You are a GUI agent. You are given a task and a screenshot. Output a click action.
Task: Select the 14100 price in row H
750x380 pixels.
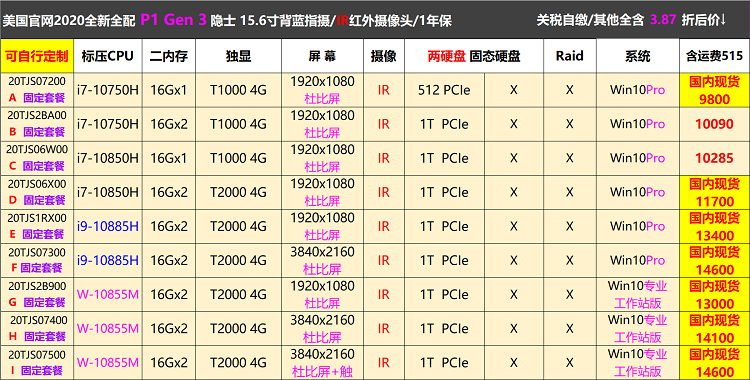[x=715, y=338]
